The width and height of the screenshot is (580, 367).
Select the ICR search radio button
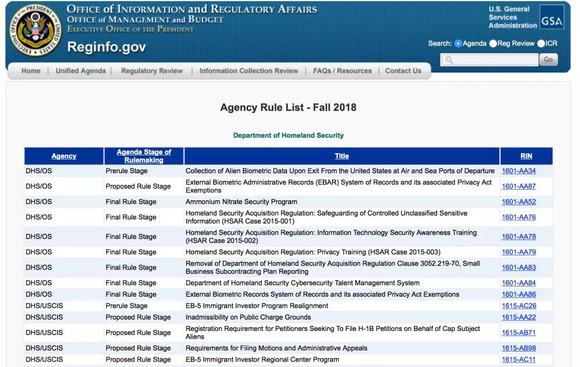(541, 44)
